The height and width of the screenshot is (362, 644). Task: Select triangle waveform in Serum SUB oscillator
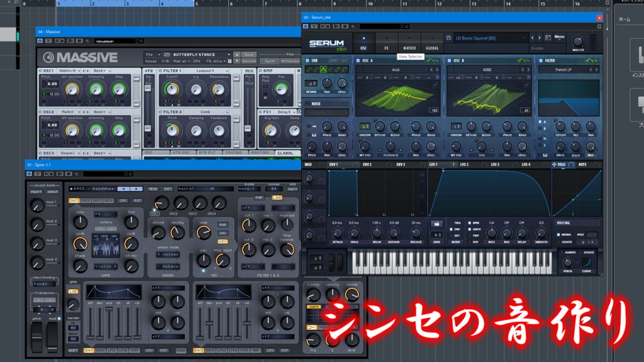tap(323, 69)
